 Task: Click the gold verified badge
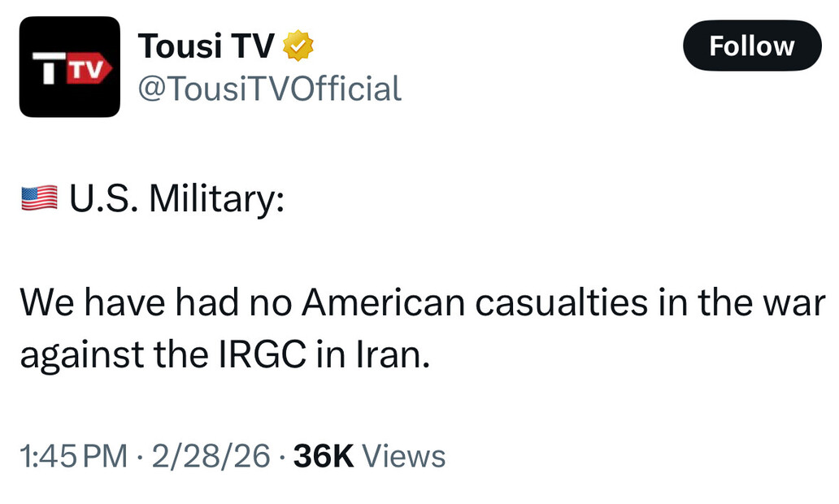[298, 46]
